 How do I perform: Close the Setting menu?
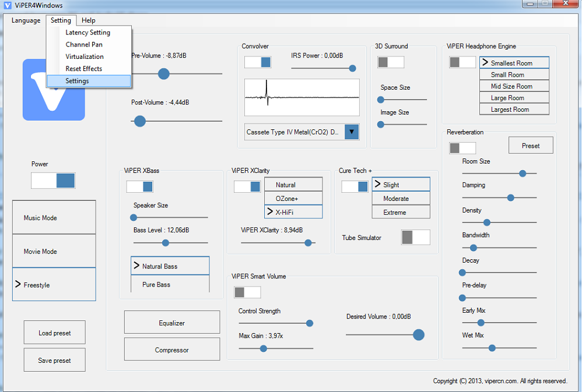pyautogui.click(x=61, y=20)
